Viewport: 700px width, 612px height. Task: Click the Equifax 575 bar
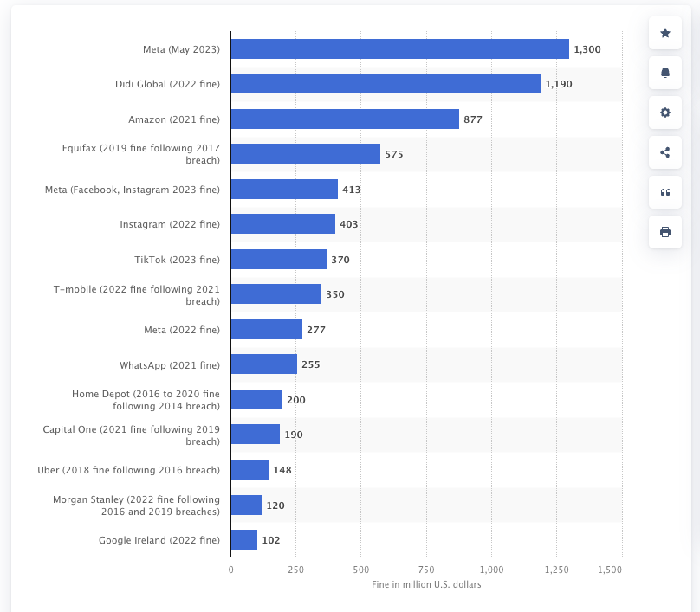click(306, 154)
